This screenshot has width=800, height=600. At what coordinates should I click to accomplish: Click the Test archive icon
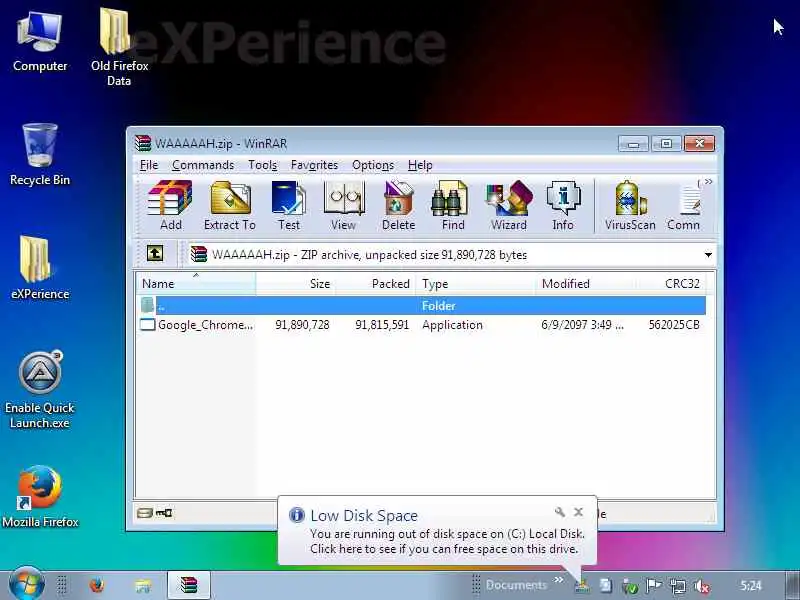[289, 206]
